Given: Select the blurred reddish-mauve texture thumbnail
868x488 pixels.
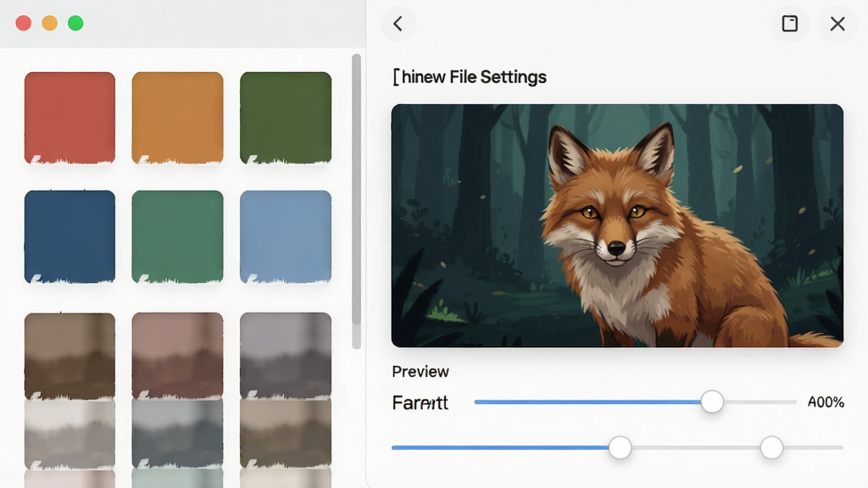Looking at the screenshot, I should (x=178, y=356).
